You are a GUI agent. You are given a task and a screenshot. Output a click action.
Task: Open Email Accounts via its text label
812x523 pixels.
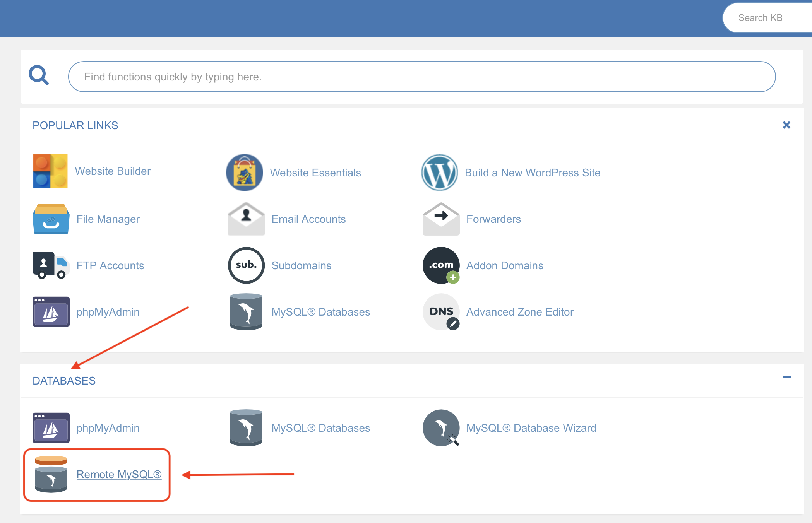(x=308, y=219)
